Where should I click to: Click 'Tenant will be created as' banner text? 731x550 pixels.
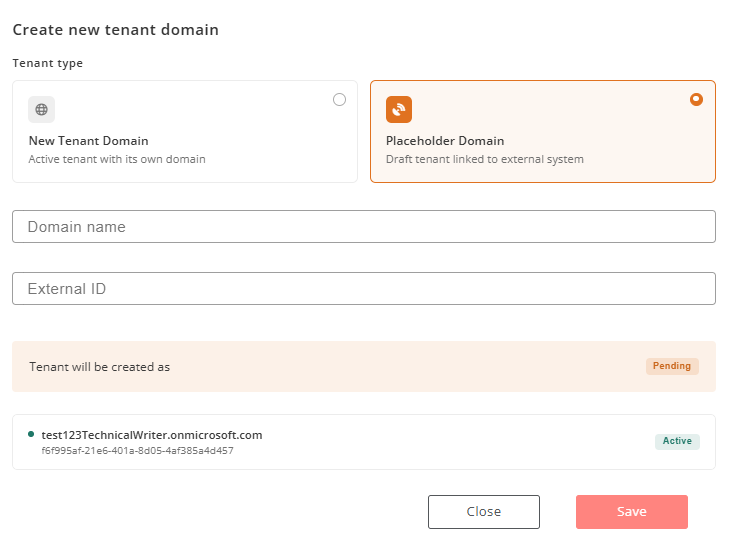pos(99,367)
